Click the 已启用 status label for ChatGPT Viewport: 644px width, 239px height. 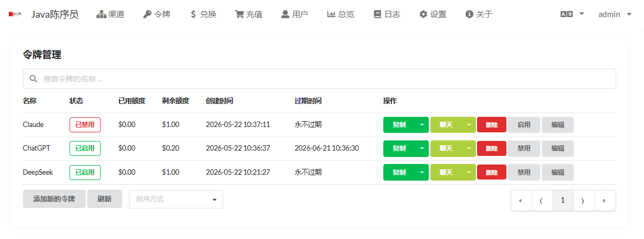point(85,148)
